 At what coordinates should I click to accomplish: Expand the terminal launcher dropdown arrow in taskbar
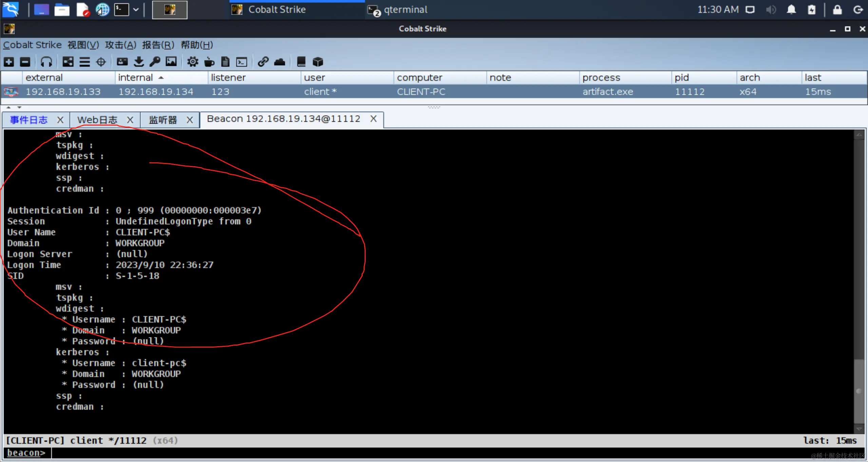pos(136,10)
